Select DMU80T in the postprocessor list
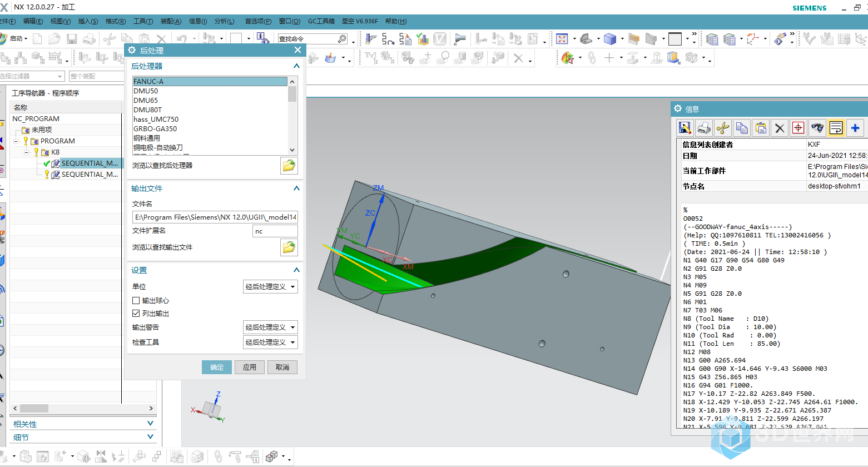868x467 pixels. [210, 110]
